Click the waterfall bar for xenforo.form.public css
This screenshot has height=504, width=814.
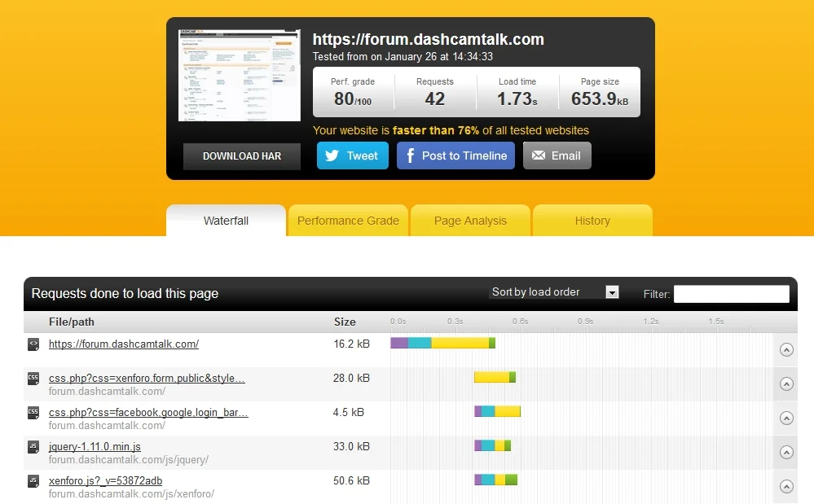(495, 377)
